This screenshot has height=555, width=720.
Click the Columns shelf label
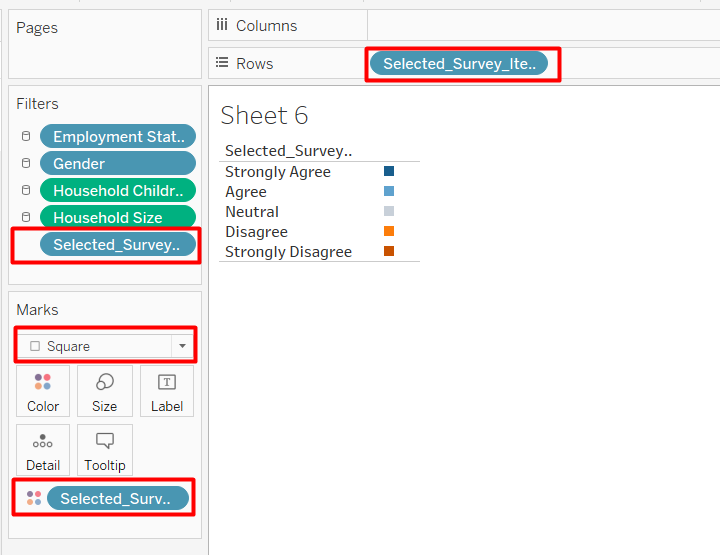266,26
